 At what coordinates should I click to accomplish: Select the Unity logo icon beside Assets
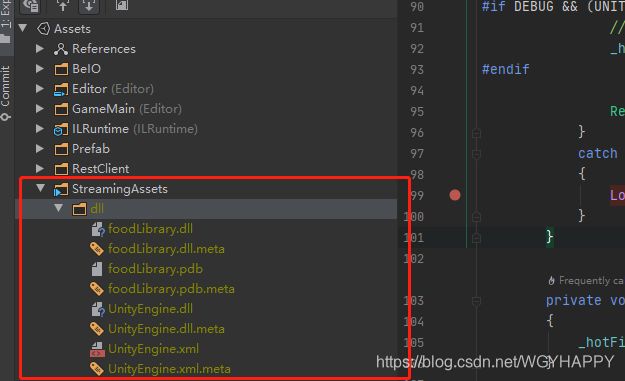[x=43, y=29]
